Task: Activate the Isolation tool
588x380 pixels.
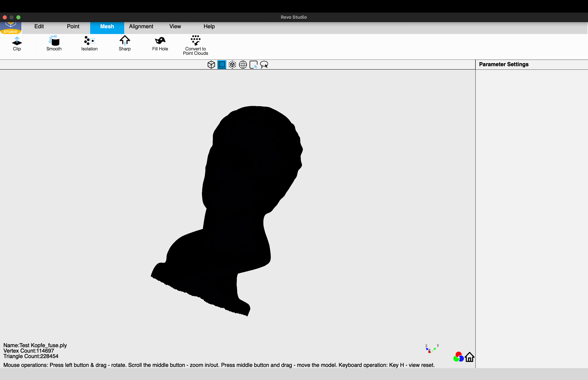Action: 89,44
